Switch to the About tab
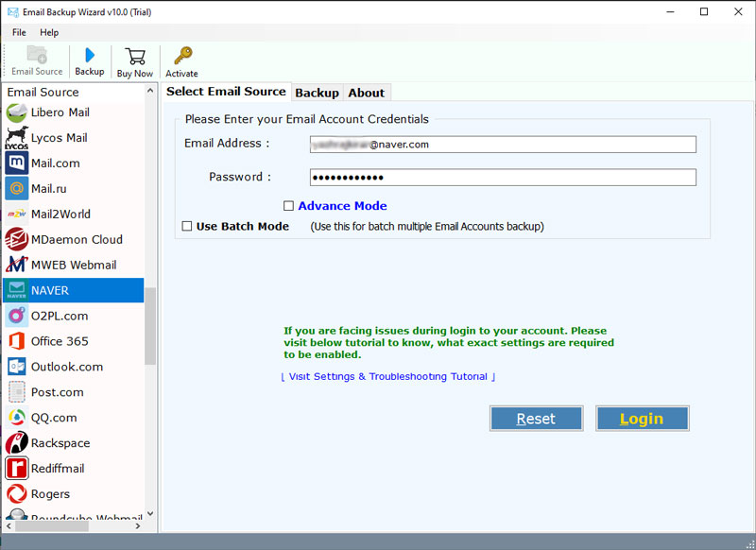Image resolution: width=756 pixels, height=550 pixels. (x=366, y=93)
